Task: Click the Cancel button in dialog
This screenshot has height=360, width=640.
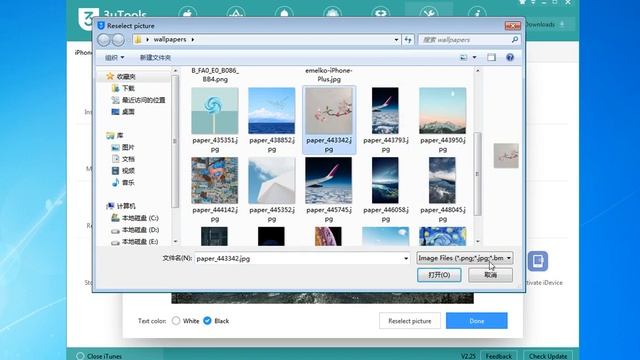Action: tap(490, 275)
